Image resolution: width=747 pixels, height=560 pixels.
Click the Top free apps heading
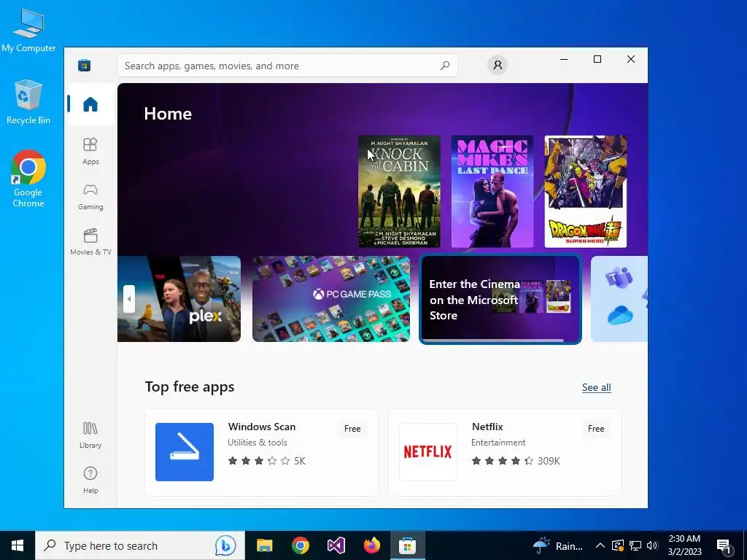coord(190,386)
